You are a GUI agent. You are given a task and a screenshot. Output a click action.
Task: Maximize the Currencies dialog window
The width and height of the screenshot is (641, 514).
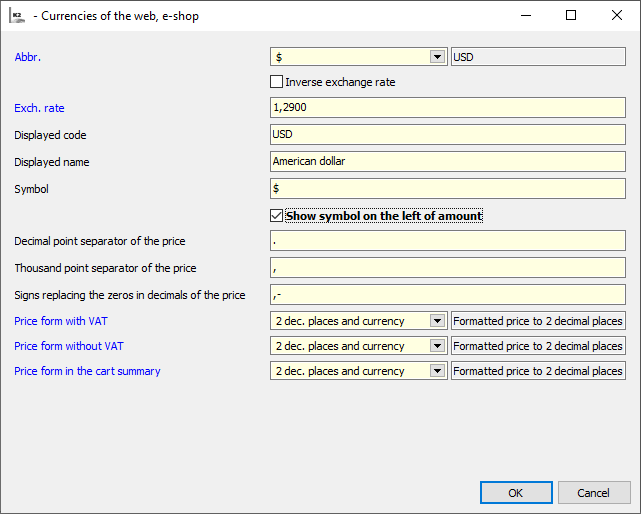pyautogui.click(x=571, y=16)
